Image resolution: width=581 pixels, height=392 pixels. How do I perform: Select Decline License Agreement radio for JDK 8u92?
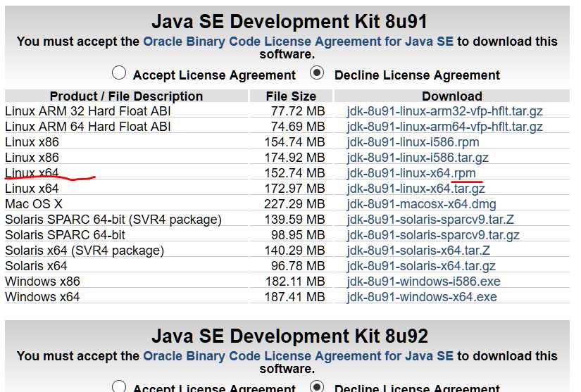click(317, 386)
